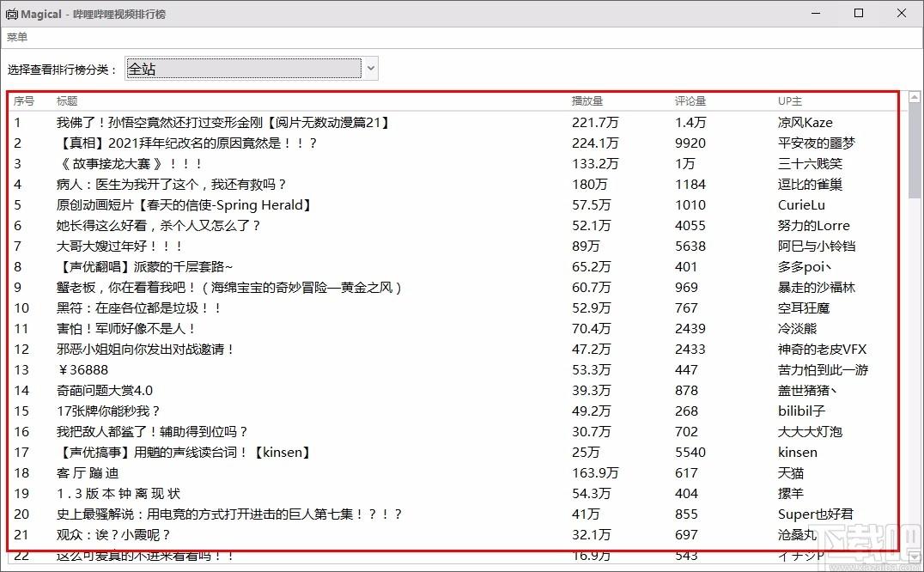924x572 pixels.
Task: Select row 《故事接龙大赛》！！！
Action: click(x=453, y=164)
